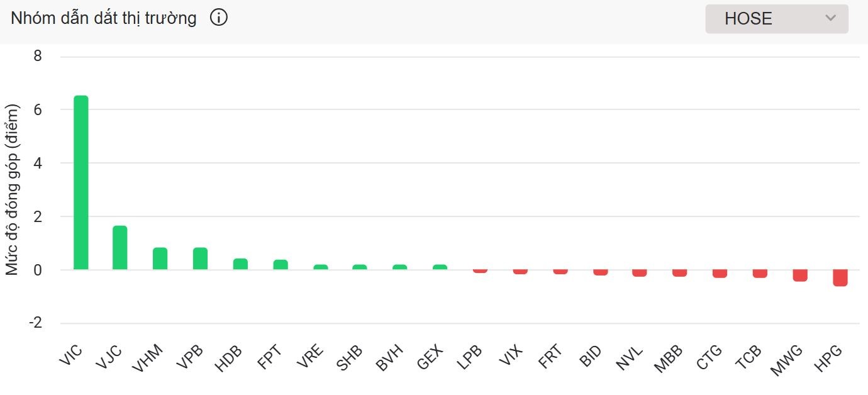Select the green FPT bar

[281, 265]
